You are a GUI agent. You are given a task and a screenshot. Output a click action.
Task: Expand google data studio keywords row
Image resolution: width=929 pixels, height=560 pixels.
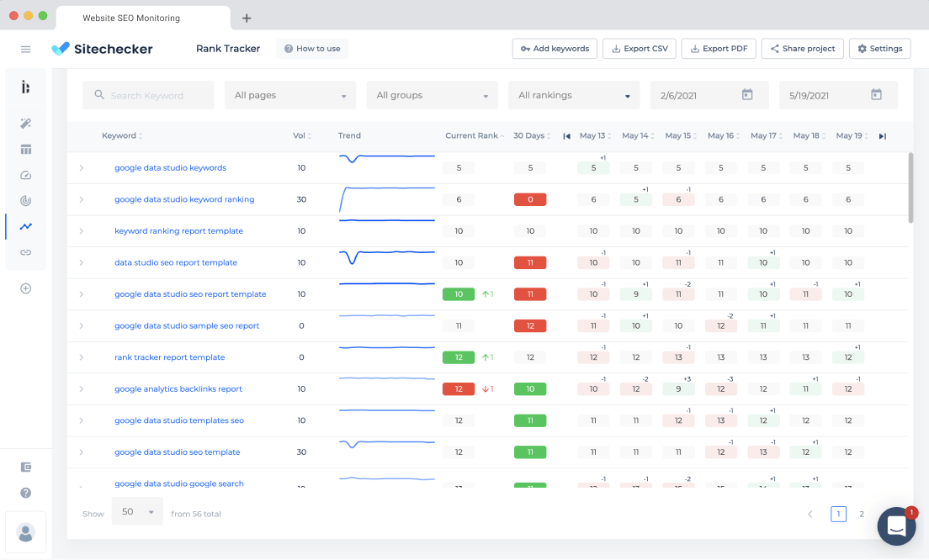(x=81, y=168)
